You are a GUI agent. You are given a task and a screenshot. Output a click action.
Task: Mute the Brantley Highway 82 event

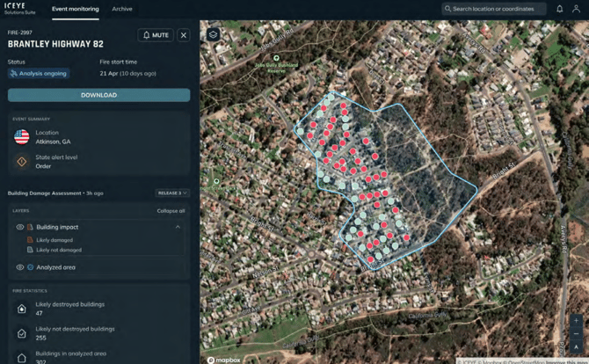pyautogui.click(x=156, y=35)
